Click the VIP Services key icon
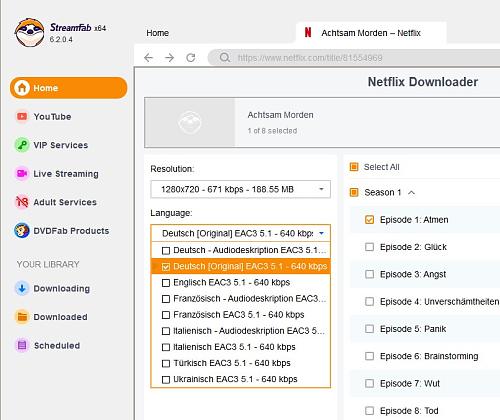 point(22,145)
